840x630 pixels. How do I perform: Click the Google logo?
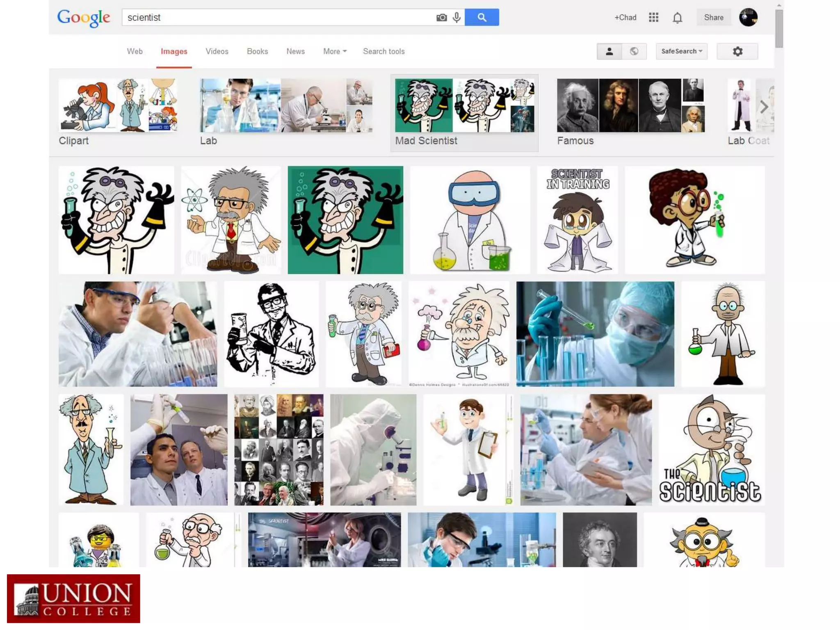[84, 18]
